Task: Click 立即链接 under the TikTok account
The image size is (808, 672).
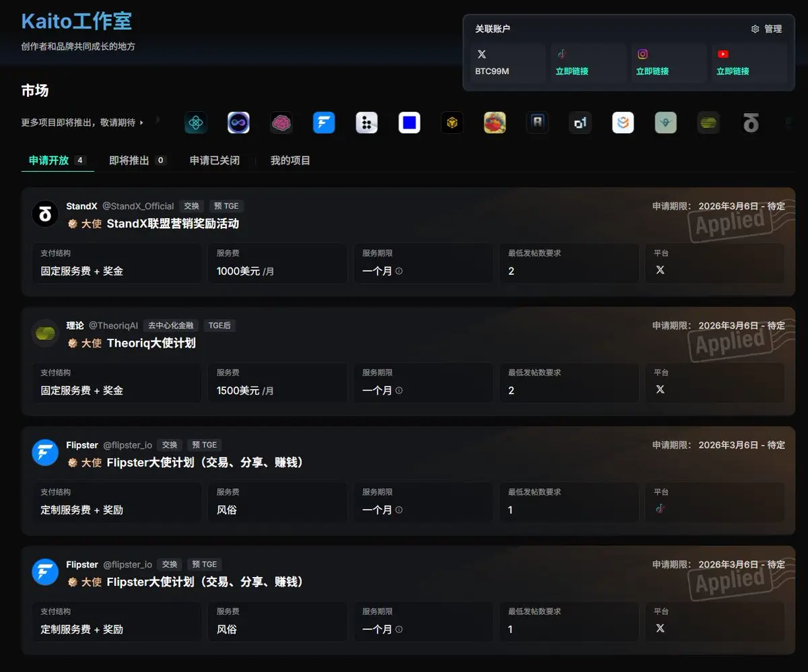Action: pos(572,71)
